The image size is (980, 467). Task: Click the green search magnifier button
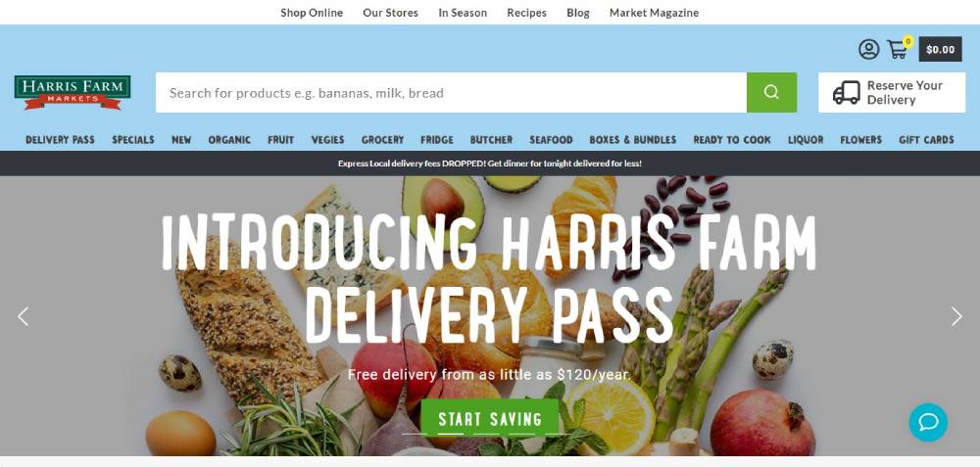click(x=771, y=92)
